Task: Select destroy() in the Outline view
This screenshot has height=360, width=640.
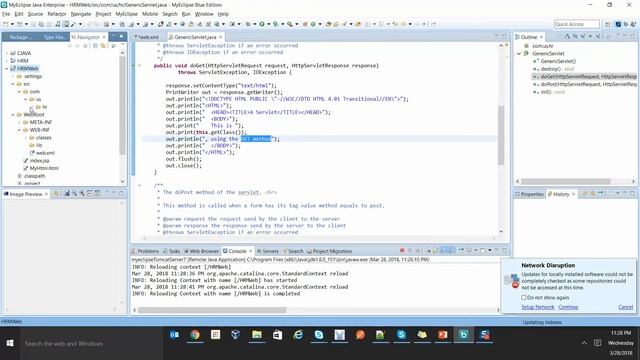Action: pyautogui.click(x=553, y=69)
